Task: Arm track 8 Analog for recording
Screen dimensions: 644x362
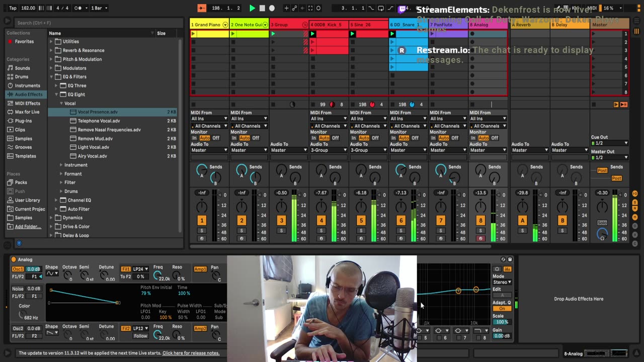Action: [x=480, y=239]
